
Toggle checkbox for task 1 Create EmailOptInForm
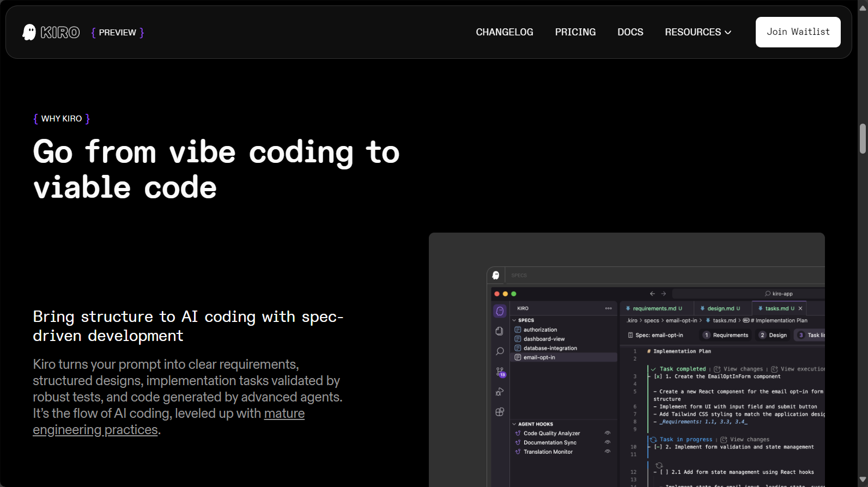(658, 376)
